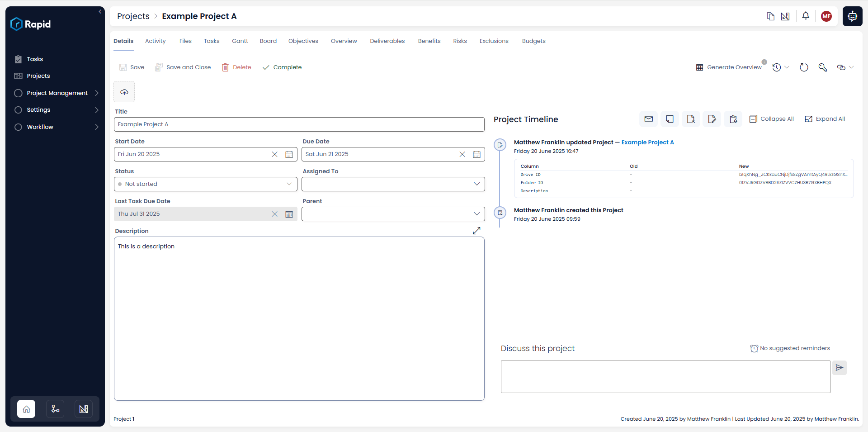Click the email icon in the Project Timeline toolbar
The width and height of the screenshot is (868, 432).
pyautogui.click(x=649, y=119)
